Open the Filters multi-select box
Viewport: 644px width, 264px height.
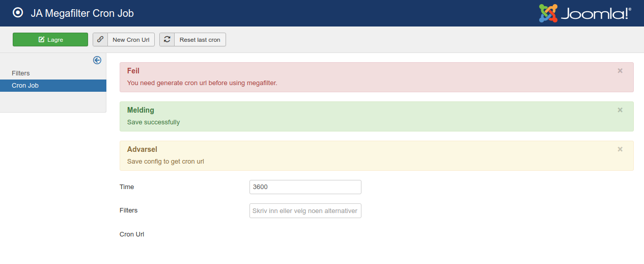(305, 211)
